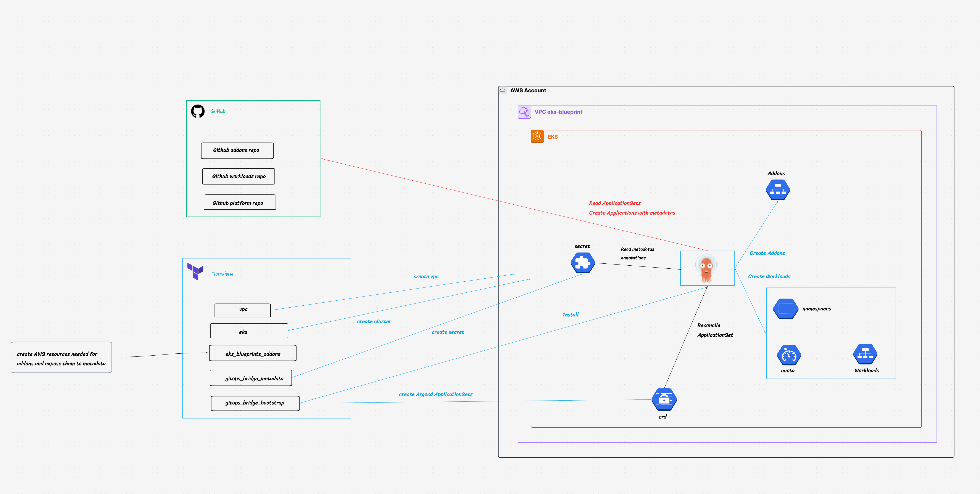Click the AWS Account cloud icon

pos(503,90)
